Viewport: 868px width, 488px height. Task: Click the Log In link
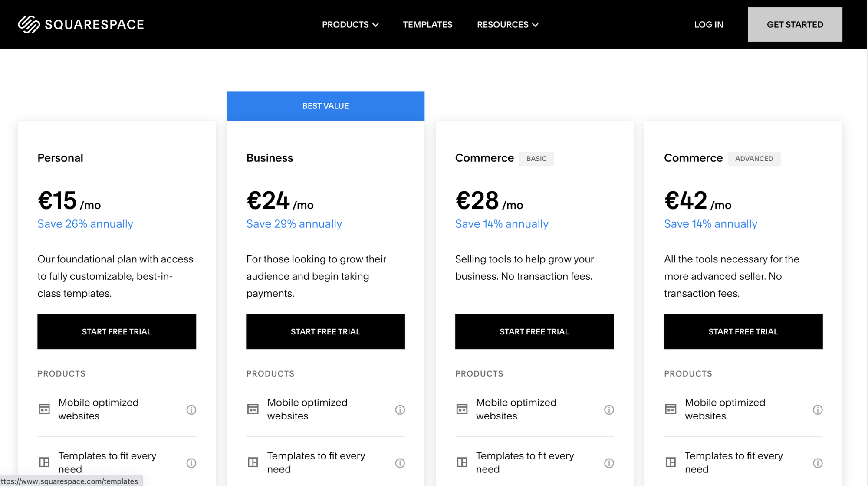[x=708, y=25]
